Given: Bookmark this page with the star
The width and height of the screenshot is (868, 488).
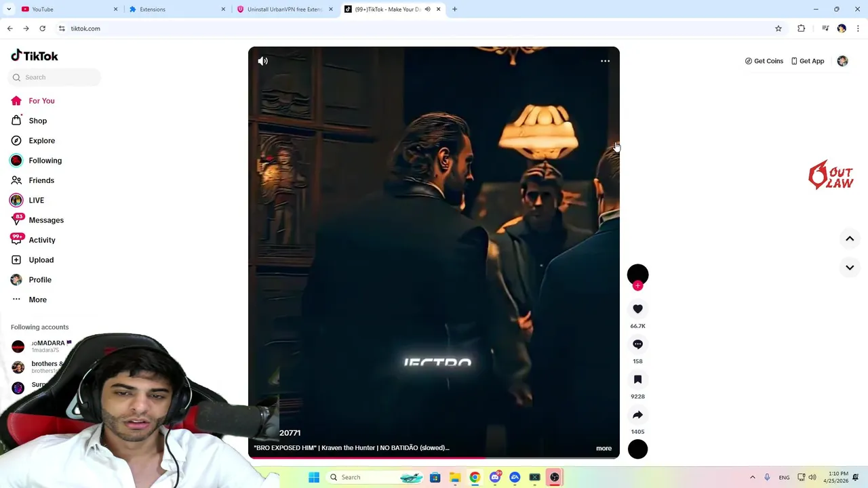Looking at the screenshot, I should pyautogui.click(x=778, y=28).
